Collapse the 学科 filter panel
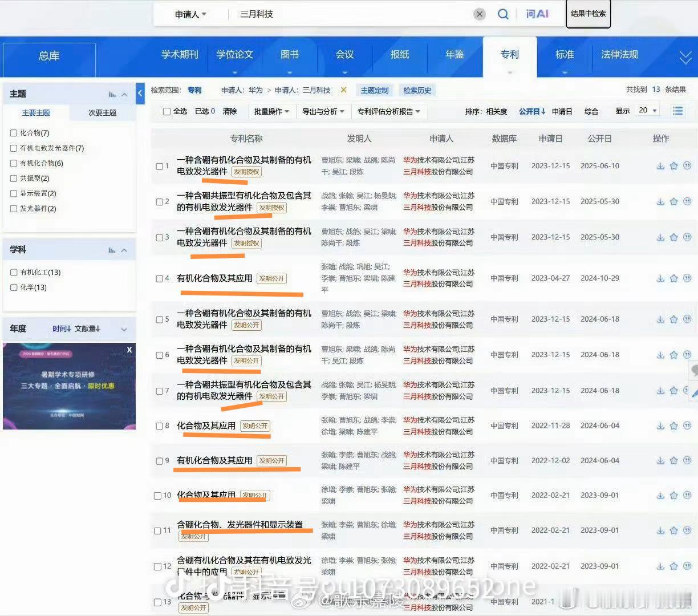 tap(124, 250)
